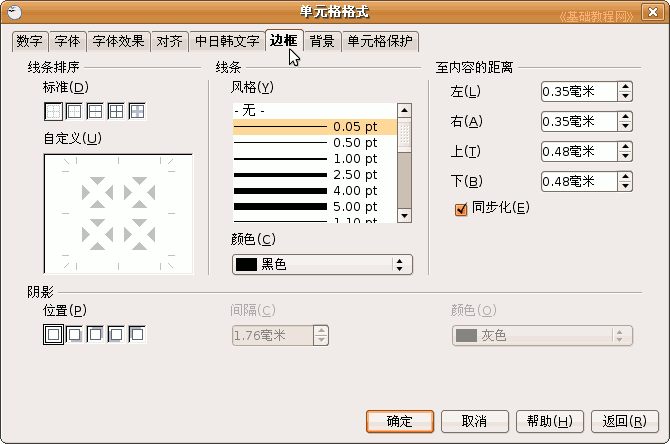Select shadow to bottom left icon
This screenshot has width=670, height=444.
point(116,334)
